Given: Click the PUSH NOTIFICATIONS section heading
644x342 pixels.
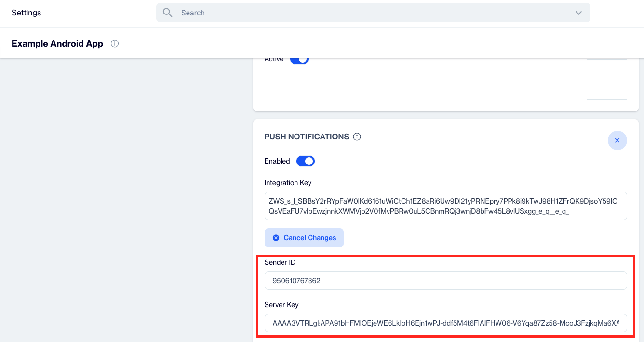Looking at the screenshot, I should point(307,137).
